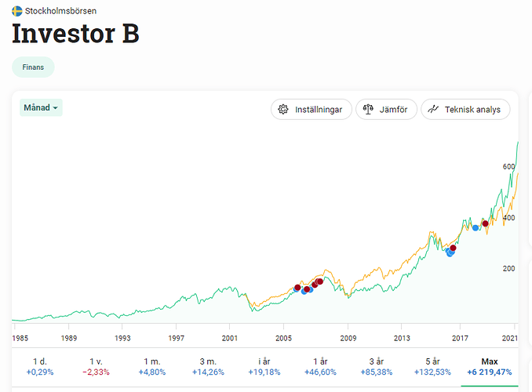This screenshot has height=392, width=532.
Task: Select the Max period tab
Action: [490, 366]
